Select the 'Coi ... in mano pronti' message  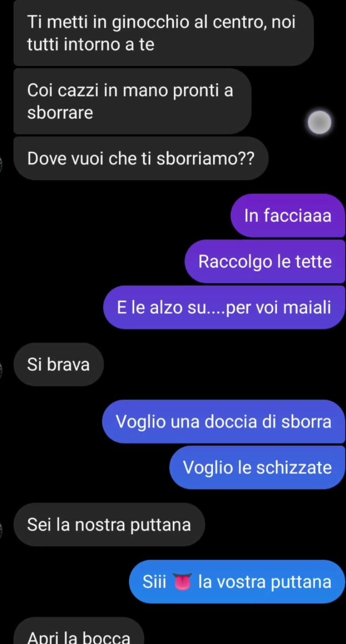[132, 101]
